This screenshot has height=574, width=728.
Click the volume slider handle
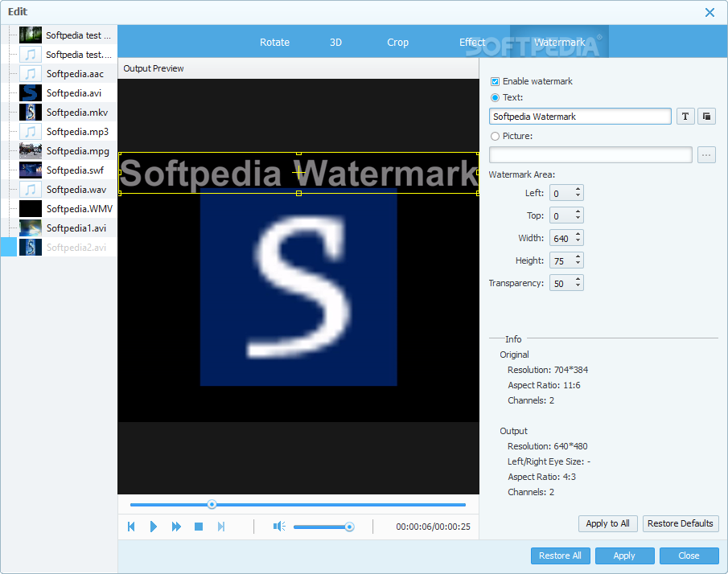pos(350,527)
